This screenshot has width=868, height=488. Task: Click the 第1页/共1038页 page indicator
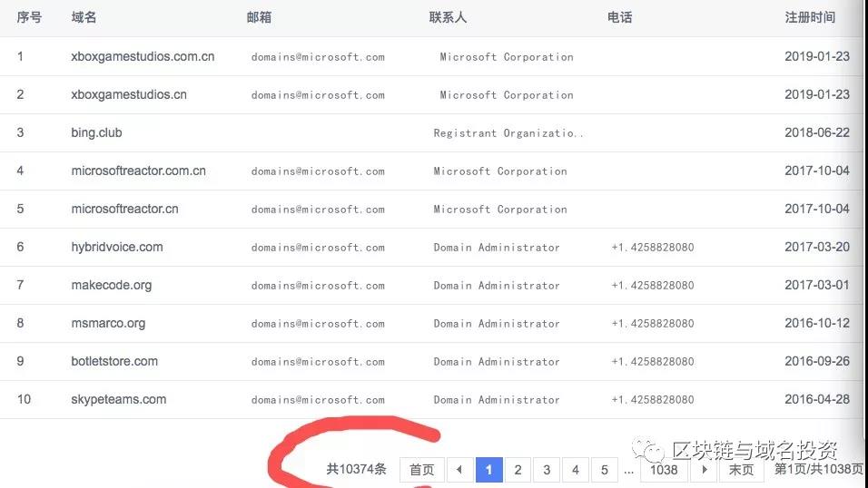819,469
